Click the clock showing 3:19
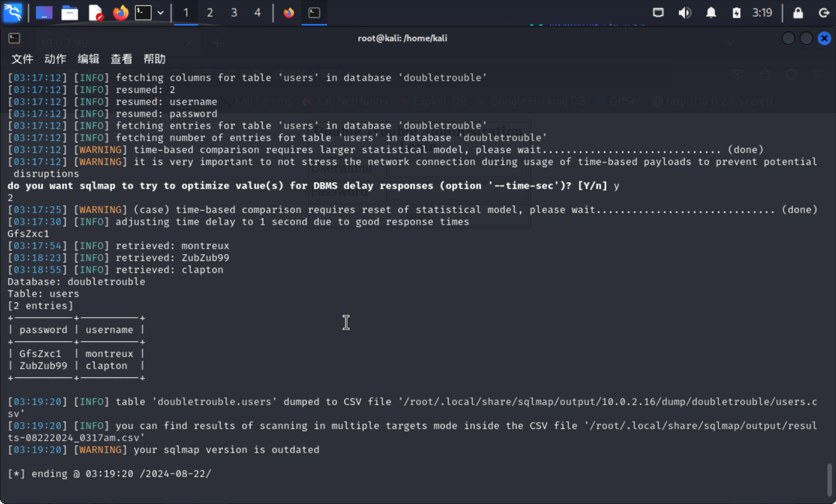836x504 pixels. click(x=762, y=13)
